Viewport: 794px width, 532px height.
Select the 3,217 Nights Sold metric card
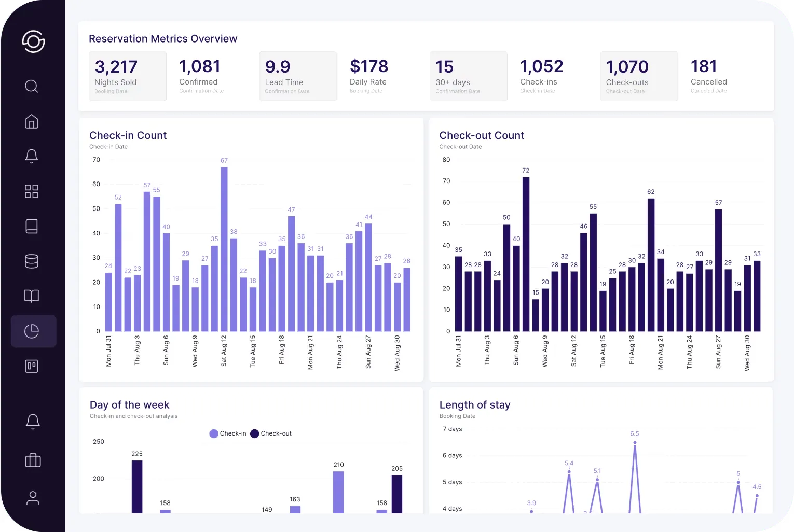128,76
